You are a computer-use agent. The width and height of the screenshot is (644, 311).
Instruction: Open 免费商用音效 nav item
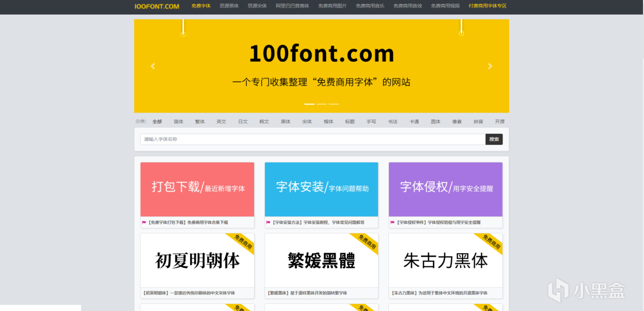408,6
